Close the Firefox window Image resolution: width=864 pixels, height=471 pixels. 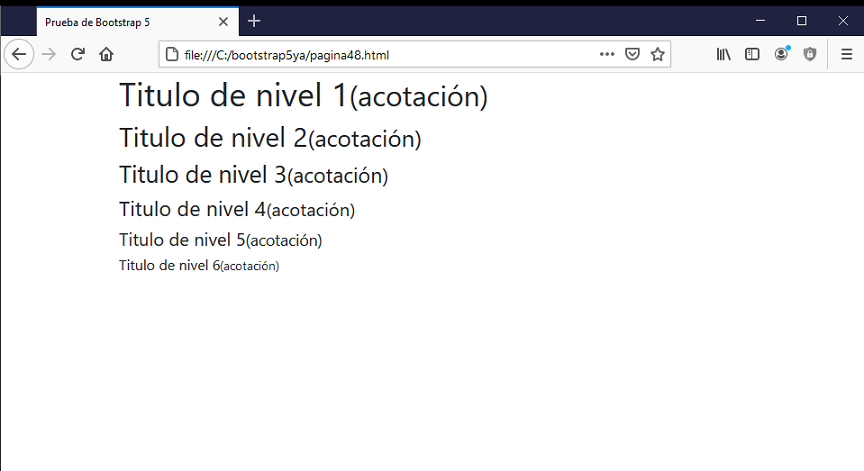tap(843, 21)
